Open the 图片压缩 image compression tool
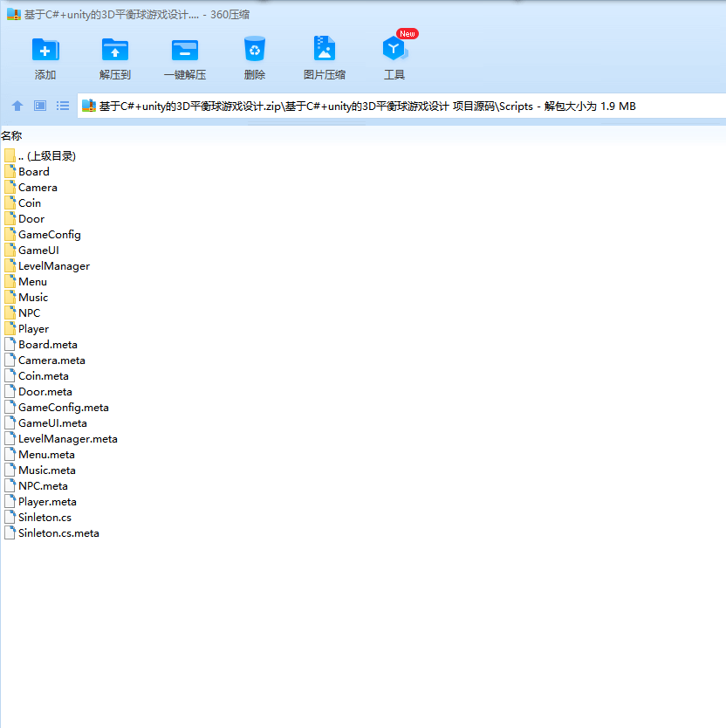This screenshot has height=728, width=726. (x=324, y=48)
